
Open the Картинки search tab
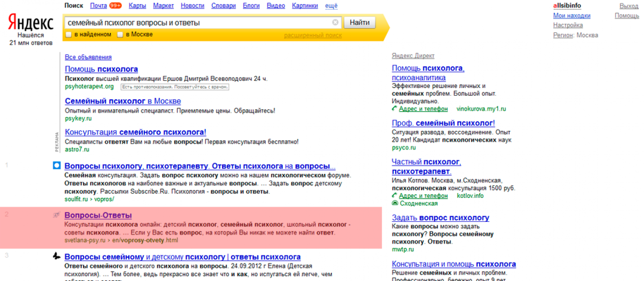coord(305,6)
